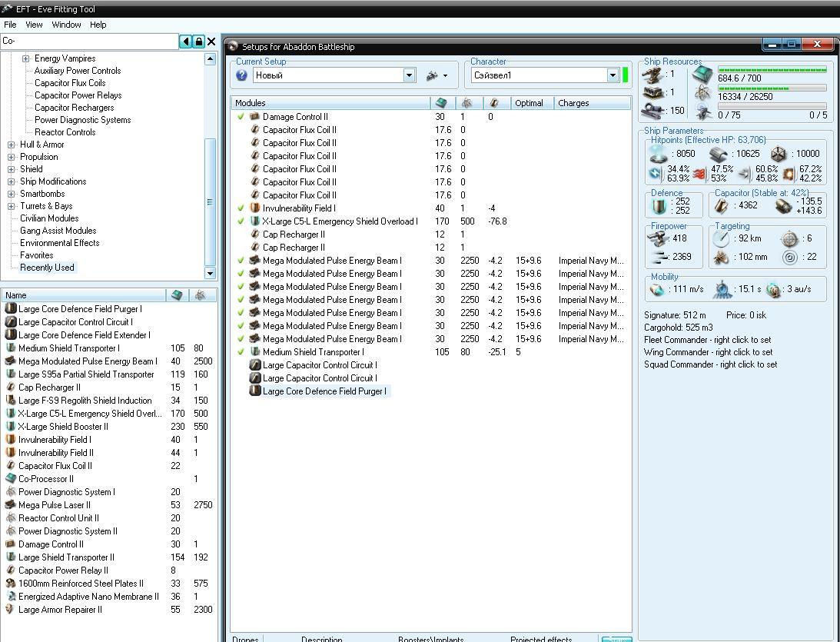Click the armor hitpoints icon showing 10625

pos(719,155)
